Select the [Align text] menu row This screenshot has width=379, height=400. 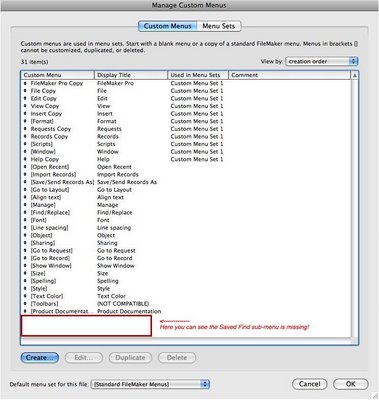186,197
